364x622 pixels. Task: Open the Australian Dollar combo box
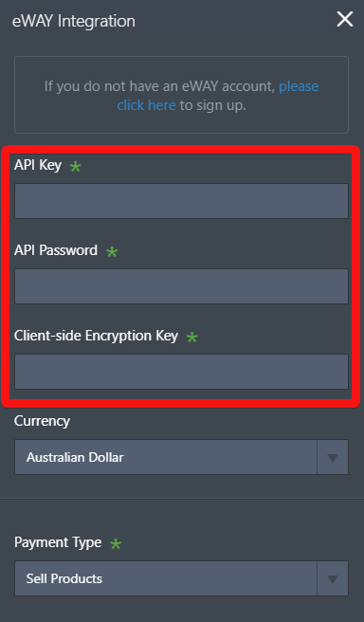coord(182,457)
